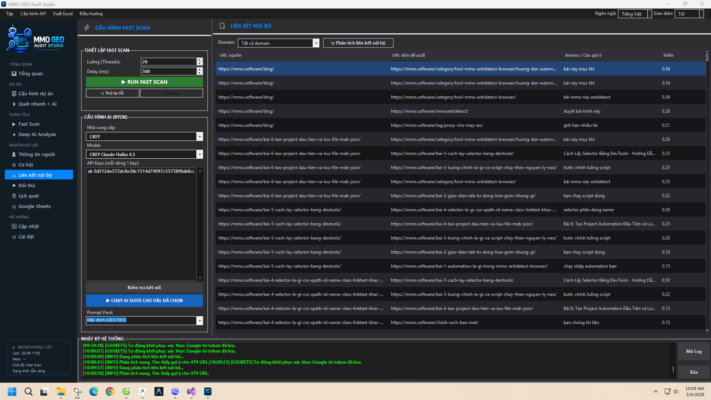Open the Tệp menu
This screenshot has width=711, height=400.
10,14
